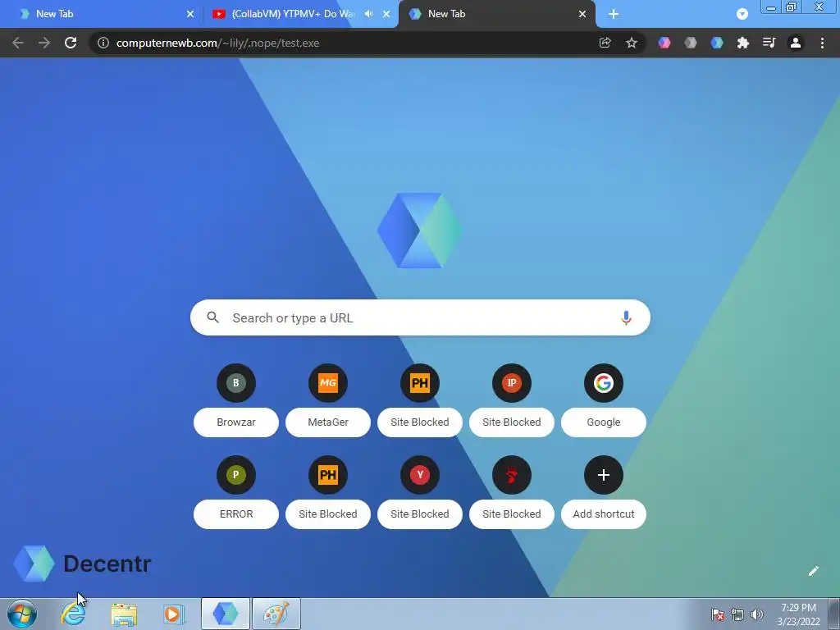The height and width of the screenshot is (630, 840).
Task: Switch to the first New Tab
Action: tap(102, 14)
